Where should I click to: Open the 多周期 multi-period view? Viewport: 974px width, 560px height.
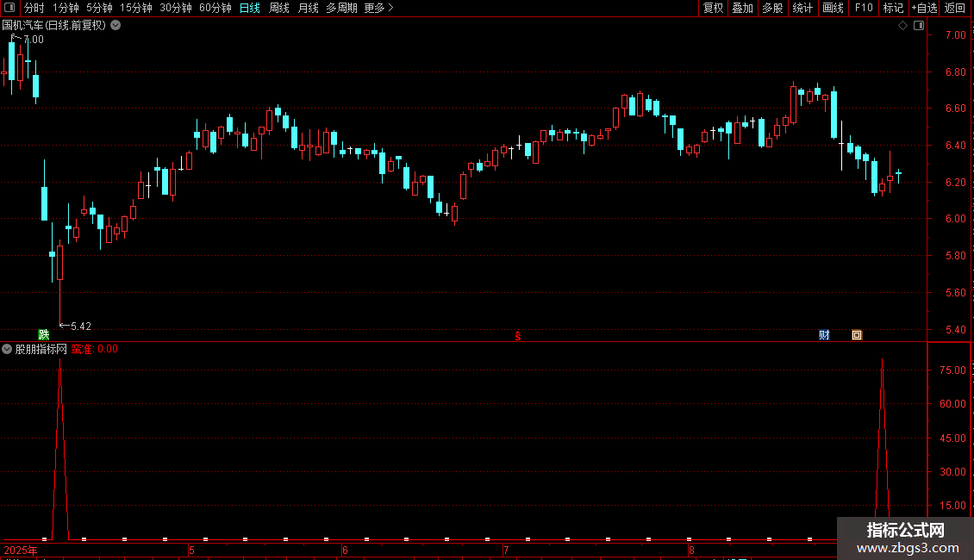click(341, 8)
